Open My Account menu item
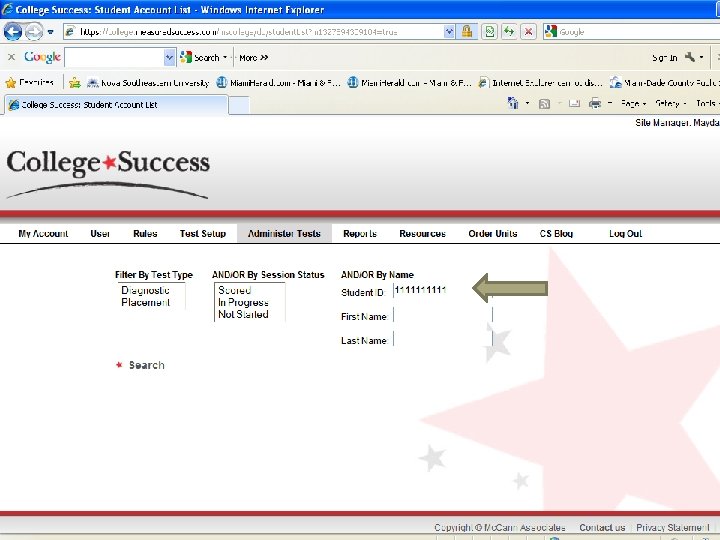 point(43,233)
